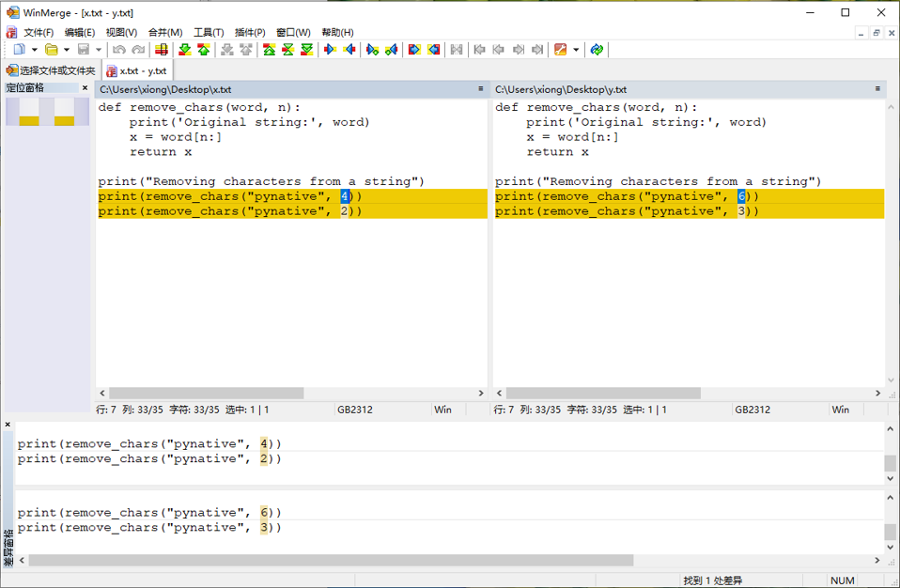Click the Save disk toolbar icon

(x=84, y=50)
